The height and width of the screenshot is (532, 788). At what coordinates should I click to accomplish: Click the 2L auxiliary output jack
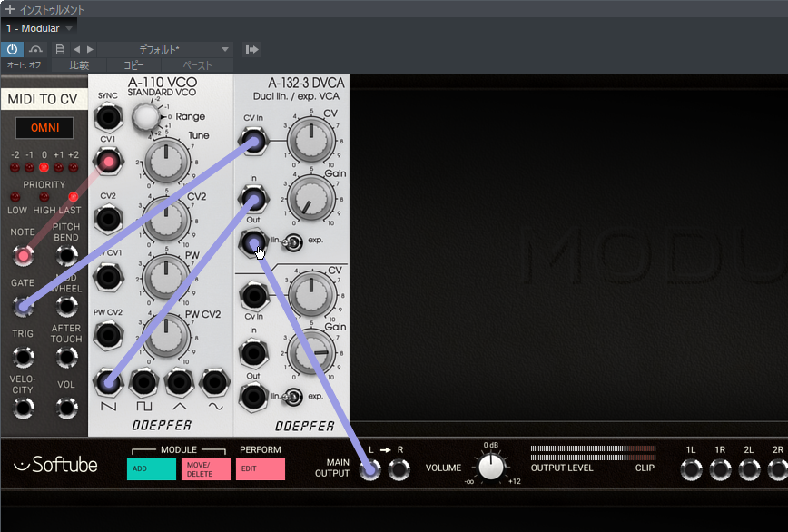click(x=749, y=469)
